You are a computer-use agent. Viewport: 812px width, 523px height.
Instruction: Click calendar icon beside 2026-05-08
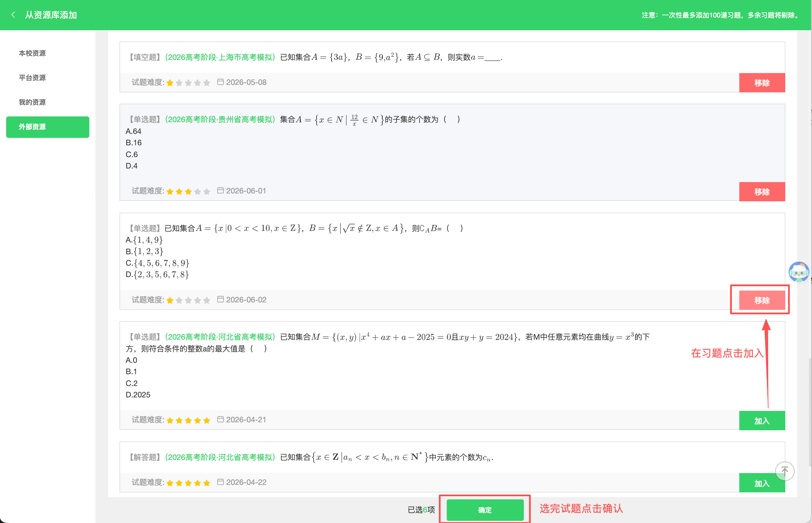click(x=221, y=82)
